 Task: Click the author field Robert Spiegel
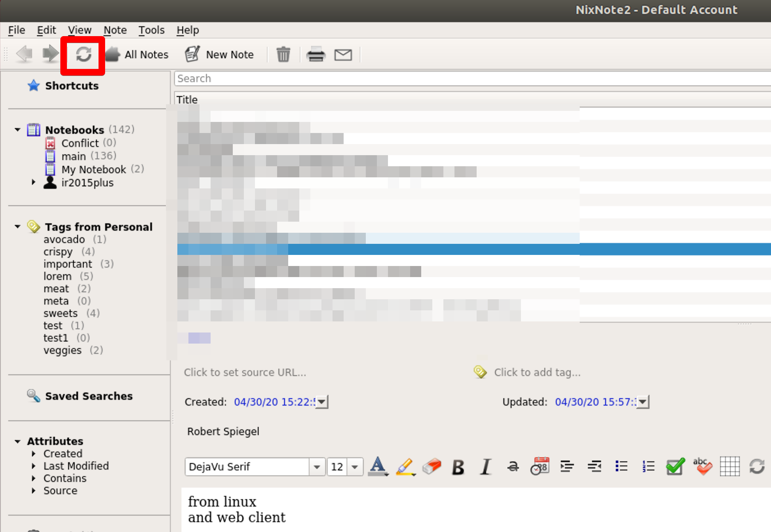click(x=223, y=431)
